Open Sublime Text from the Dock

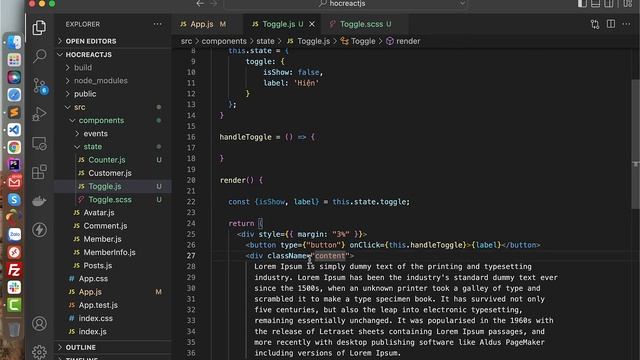tap(14, 112)
